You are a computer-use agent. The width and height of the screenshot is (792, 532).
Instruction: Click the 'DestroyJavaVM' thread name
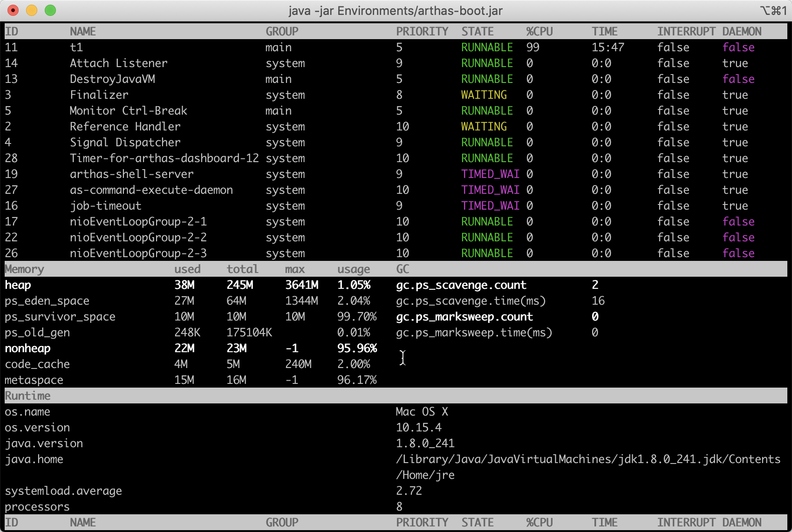click(x=112, y=79)
